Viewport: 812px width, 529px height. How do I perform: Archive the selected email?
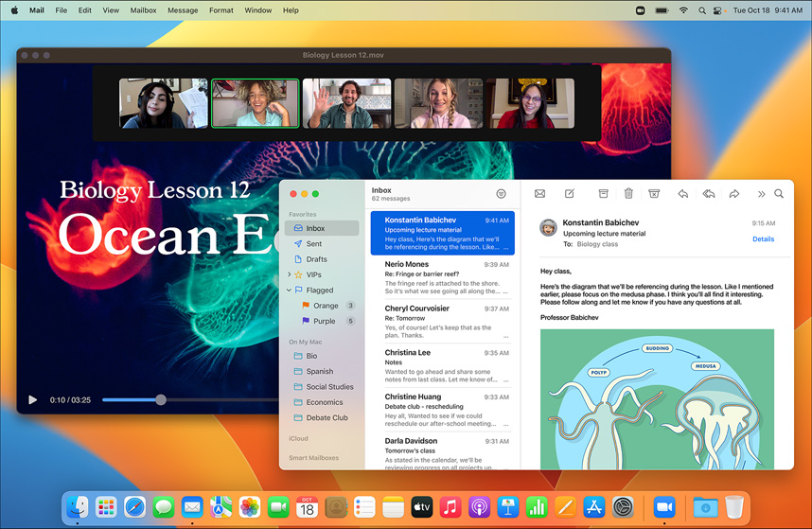603,194
